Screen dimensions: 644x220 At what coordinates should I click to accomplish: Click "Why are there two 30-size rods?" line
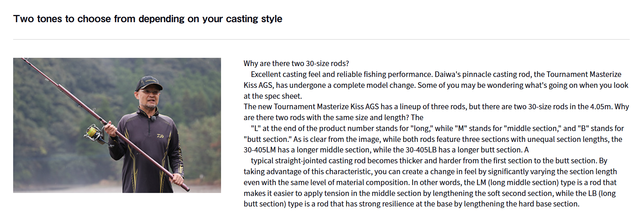(296, 63)
